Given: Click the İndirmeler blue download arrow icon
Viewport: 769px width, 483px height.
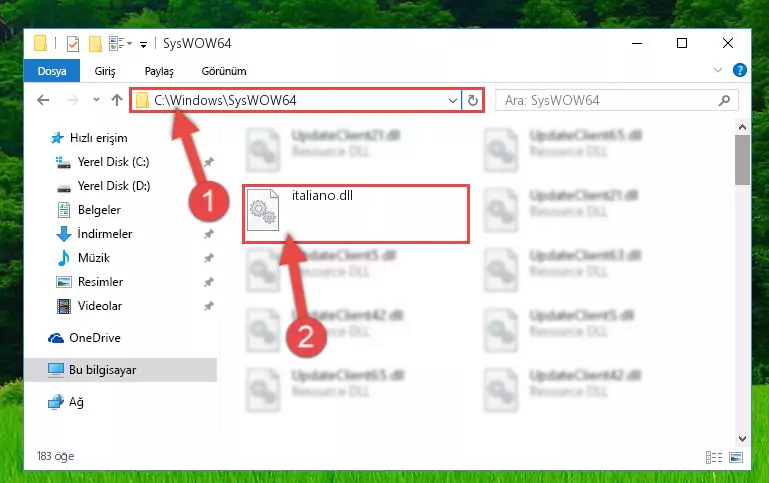Looking at the screenshot, I should click(64, 234).
